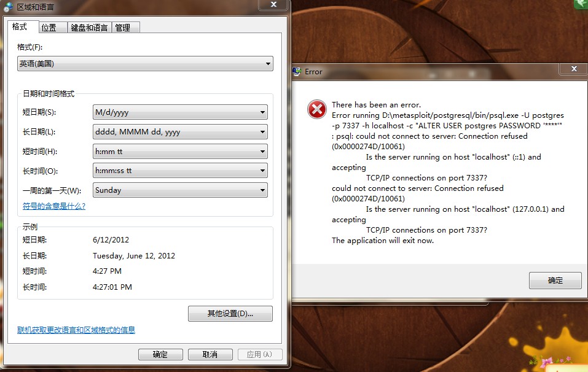Close the 区域和语言 window
Screen dimensions: 588x372
tap(274, 4)
